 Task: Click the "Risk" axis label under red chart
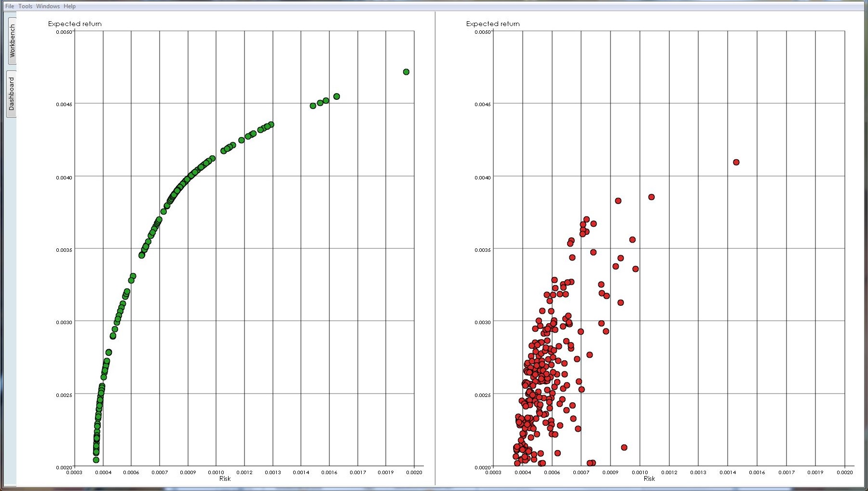click(x=649, y=478)
